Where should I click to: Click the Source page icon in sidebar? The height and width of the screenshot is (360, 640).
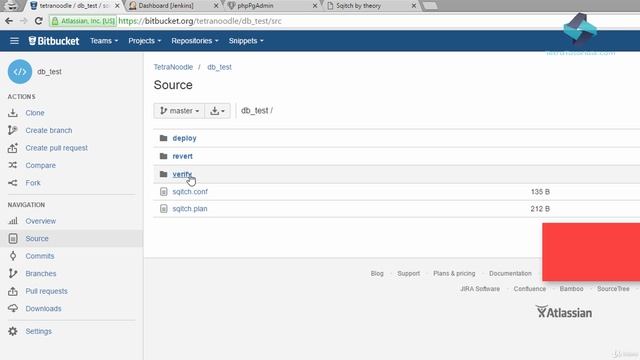[13, 238]
